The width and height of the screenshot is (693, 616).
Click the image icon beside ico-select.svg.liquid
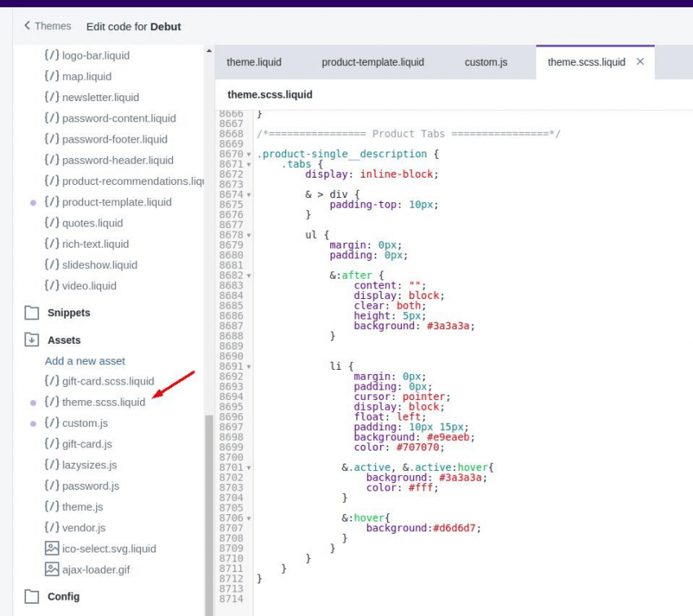(x=51, y=548)
